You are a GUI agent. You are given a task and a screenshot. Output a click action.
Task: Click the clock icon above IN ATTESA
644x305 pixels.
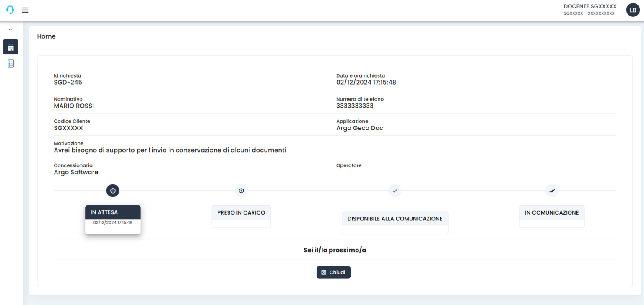click(x=113, y=190)
